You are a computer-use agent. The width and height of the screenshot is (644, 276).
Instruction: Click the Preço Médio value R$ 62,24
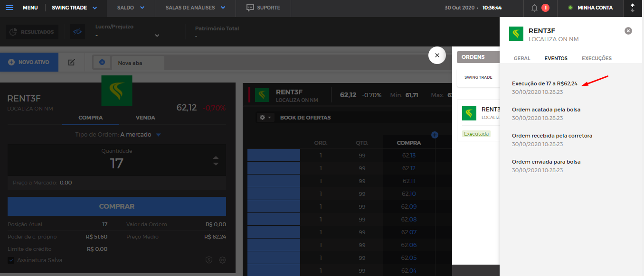(215, 237)
